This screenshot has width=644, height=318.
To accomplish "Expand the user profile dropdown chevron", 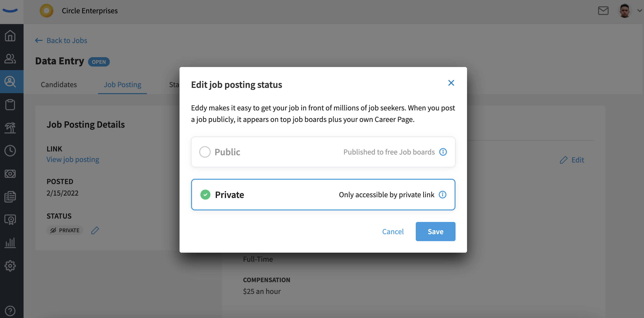I will [x=639, y=11].
